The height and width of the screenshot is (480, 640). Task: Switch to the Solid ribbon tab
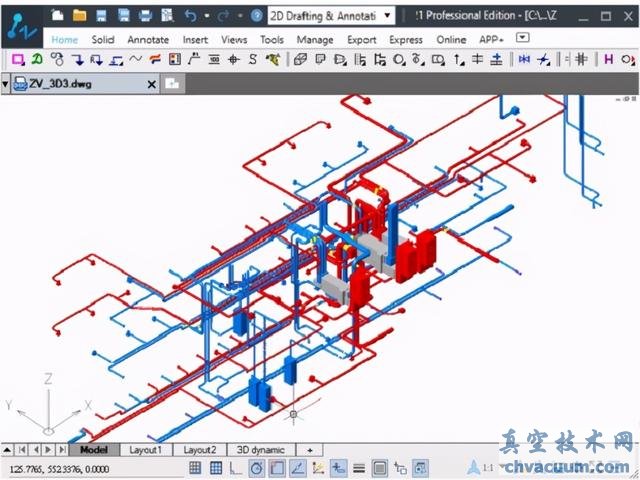click(x=103, y=40)
